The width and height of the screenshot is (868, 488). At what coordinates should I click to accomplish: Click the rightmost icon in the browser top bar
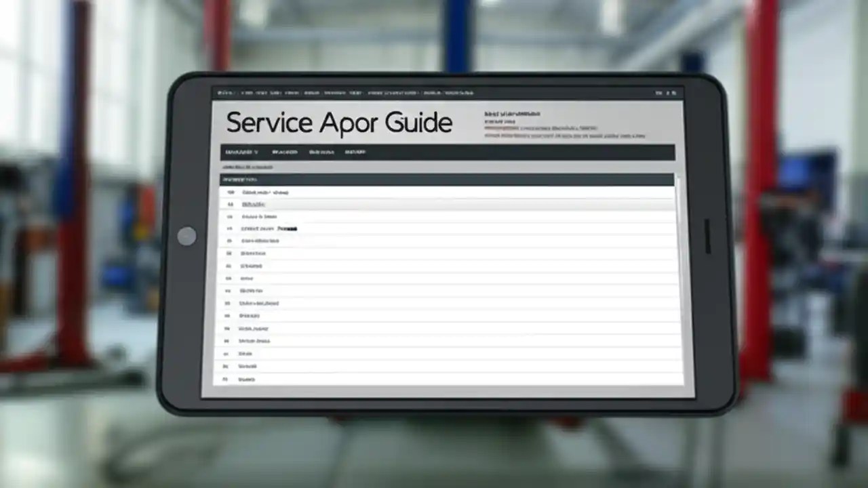(675, 91)
